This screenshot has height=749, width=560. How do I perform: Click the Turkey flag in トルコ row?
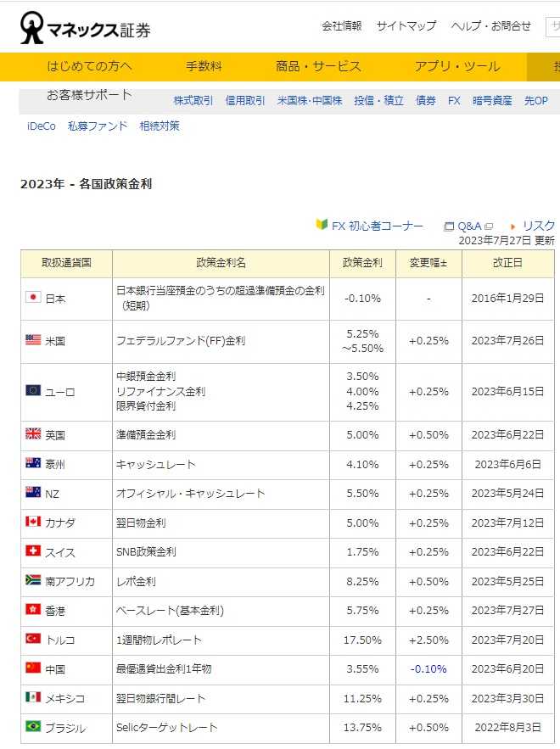tap(33, 639)
